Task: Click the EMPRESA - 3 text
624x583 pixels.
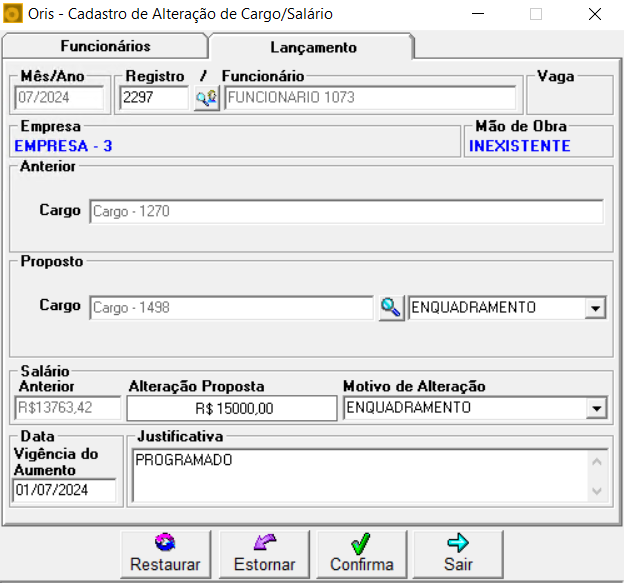Action: click(63, 146)
